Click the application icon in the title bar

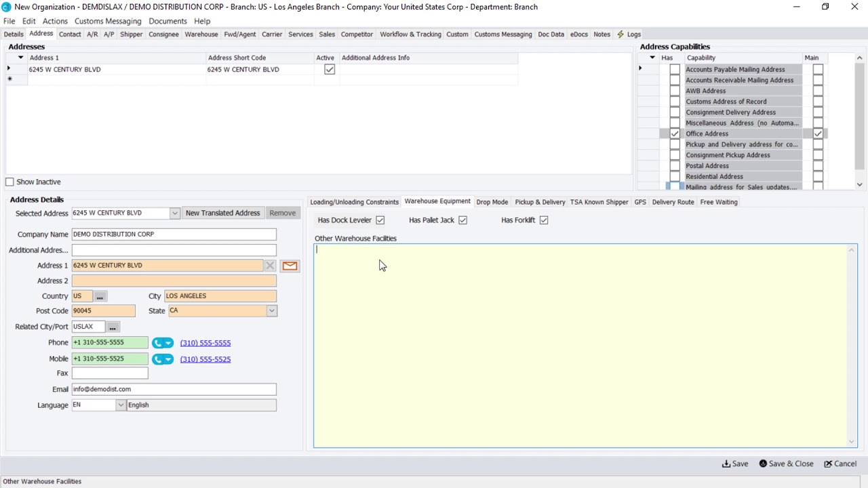point(6,7)
